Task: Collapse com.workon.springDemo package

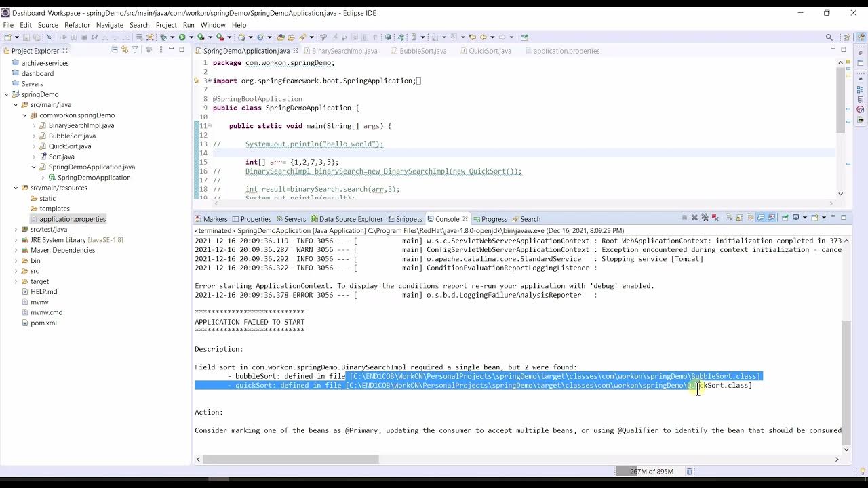Action: (x=24, y=115)
